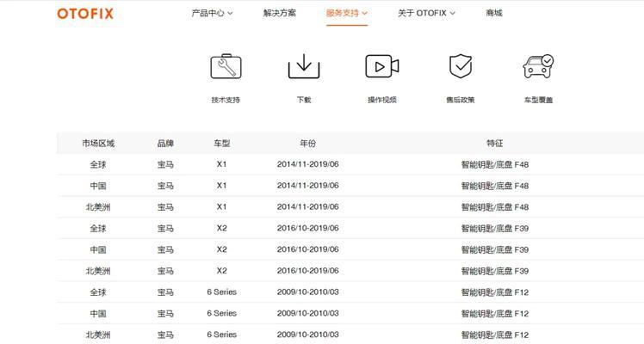Go to the 商城 menu item
644x344 pixels.
pos(494,13)
